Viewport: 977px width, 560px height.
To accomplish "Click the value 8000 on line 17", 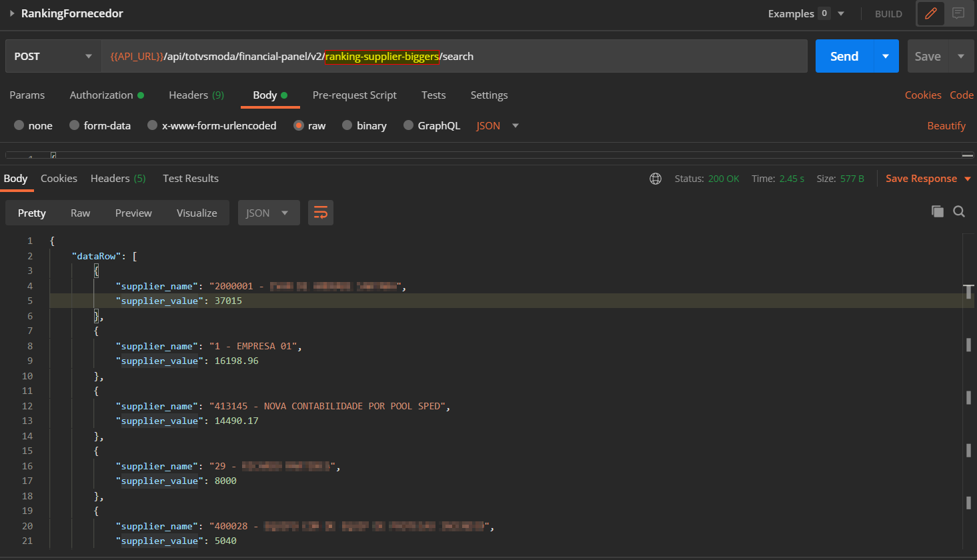I will [x=225, y=481].
